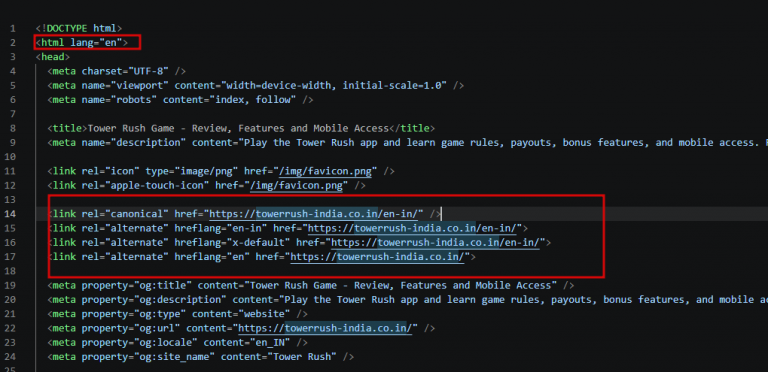Click line number 17 in the gutter

point(11,256)
